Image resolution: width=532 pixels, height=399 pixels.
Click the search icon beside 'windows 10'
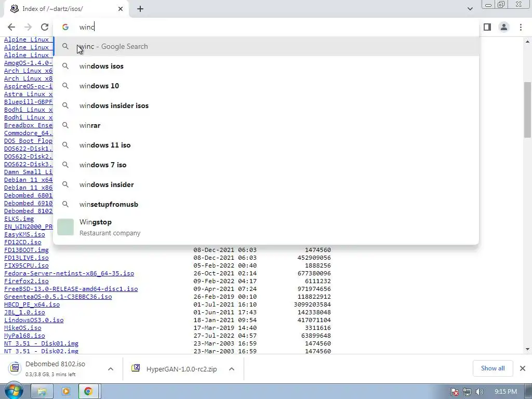tap(65, 86)
